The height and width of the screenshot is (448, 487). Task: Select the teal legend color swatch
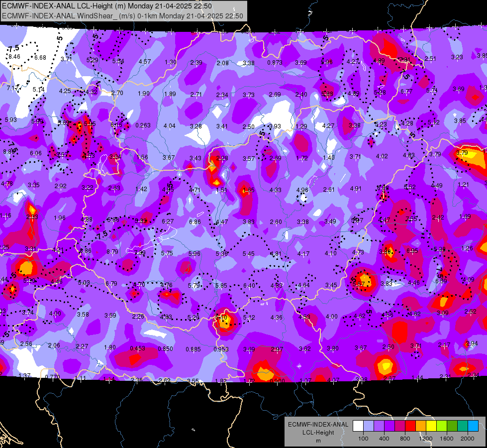click(x=463, y=426)
